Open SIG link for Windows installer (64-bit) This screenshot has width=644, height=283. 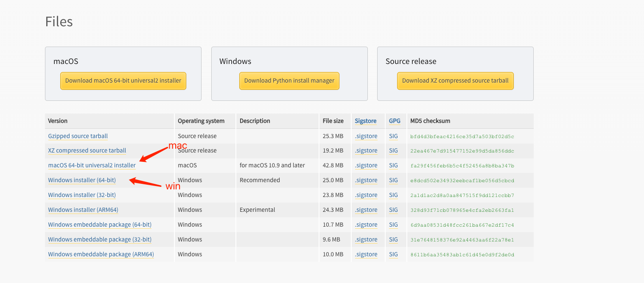pos(393,180)
